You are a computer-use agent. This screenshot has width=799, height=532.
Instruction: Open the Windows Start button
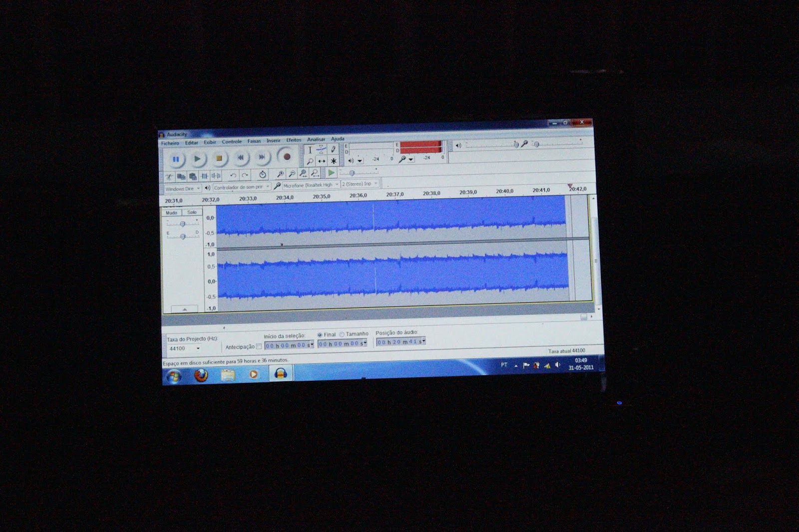pos(174,376)
